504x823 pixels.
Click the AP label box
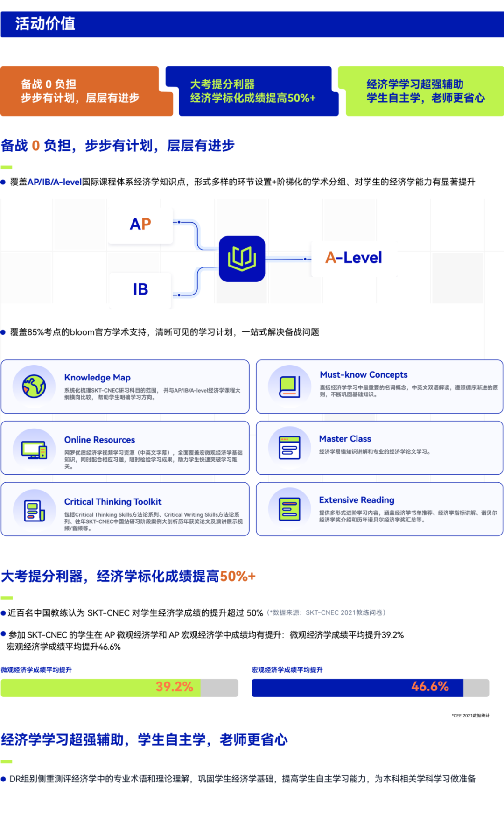(x=140, y=224)
